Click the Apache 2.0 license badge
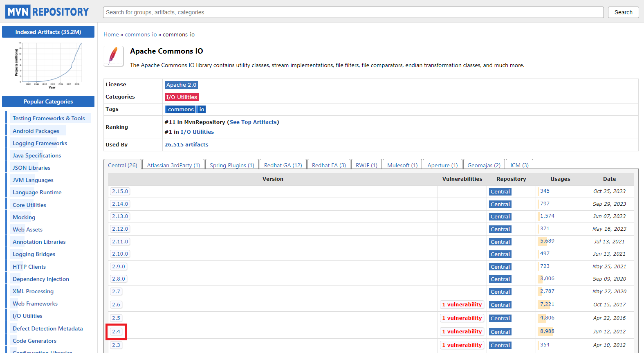Screen dimensions: 644x353 [x=181, y=85]
